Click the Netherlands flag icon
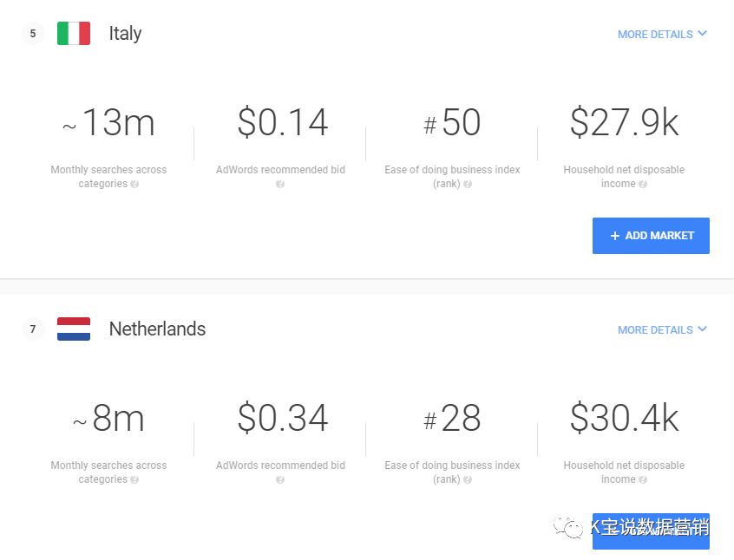The image size is (734, 560). pyautogui.click(x=74, y=329)
